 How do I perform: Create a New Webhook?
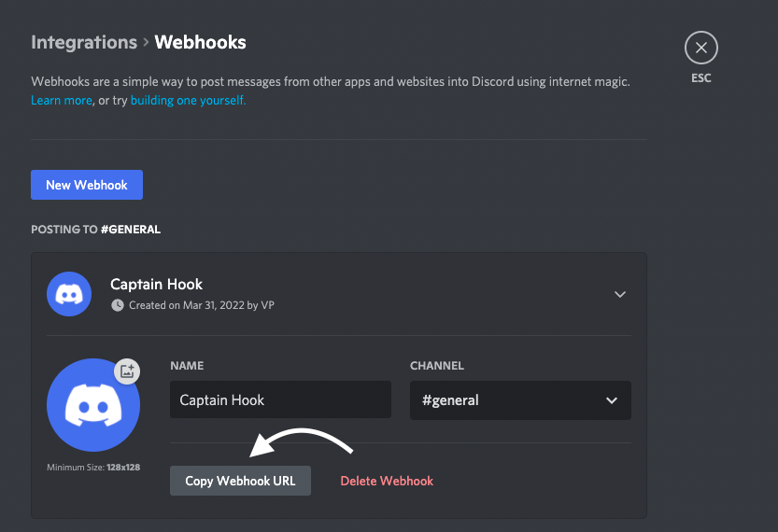(x=87, y=185)
